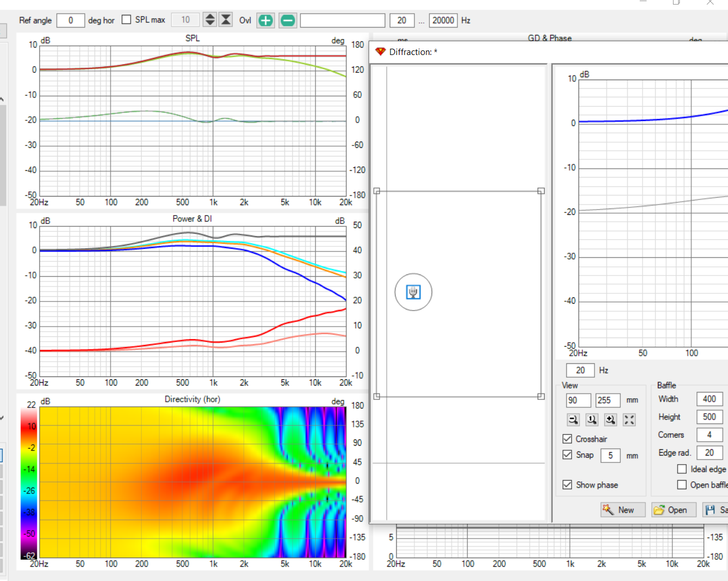
Task: Edit the diffraction start frequency Hz field
Action: (x=581, y=370)
